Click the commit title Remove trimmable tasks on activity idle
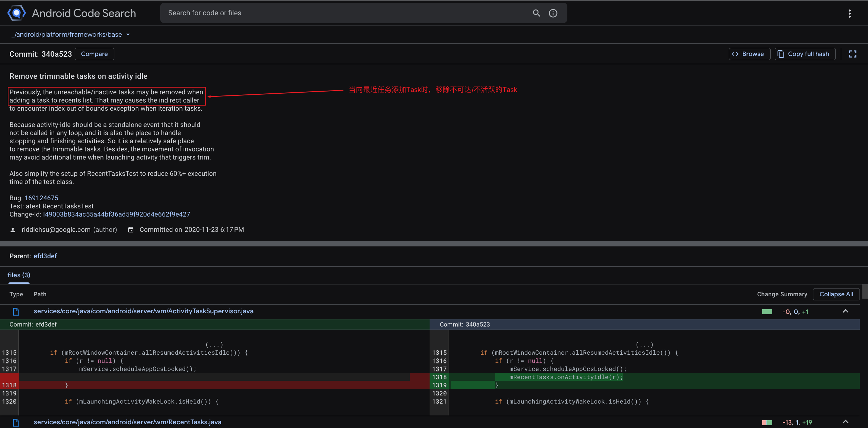868x428 pixels. (x=78, y=76)
